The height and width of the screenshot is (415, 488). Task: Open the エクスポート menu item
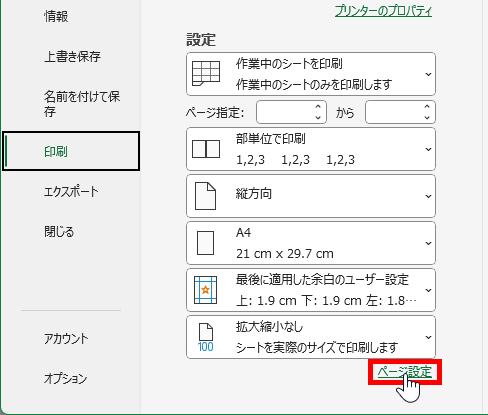[71, 192]
